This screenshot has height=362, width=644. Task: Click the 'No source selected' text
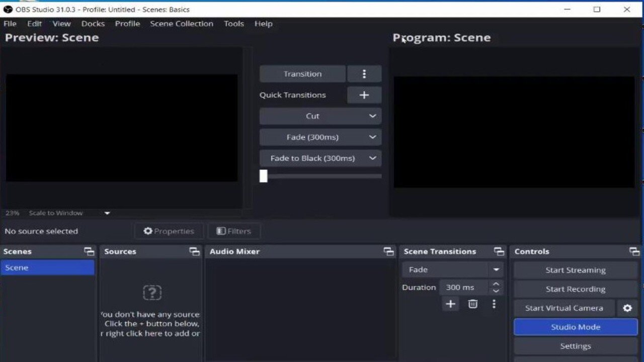(41, 231)
